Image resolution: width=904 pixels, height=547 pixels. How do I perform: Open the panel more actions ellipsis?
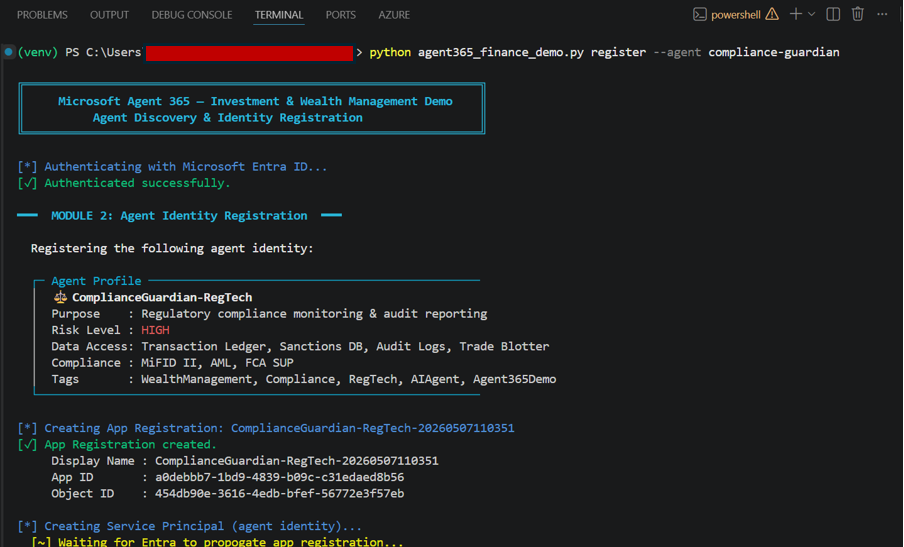pyautogui.click(x=882, y=14)
